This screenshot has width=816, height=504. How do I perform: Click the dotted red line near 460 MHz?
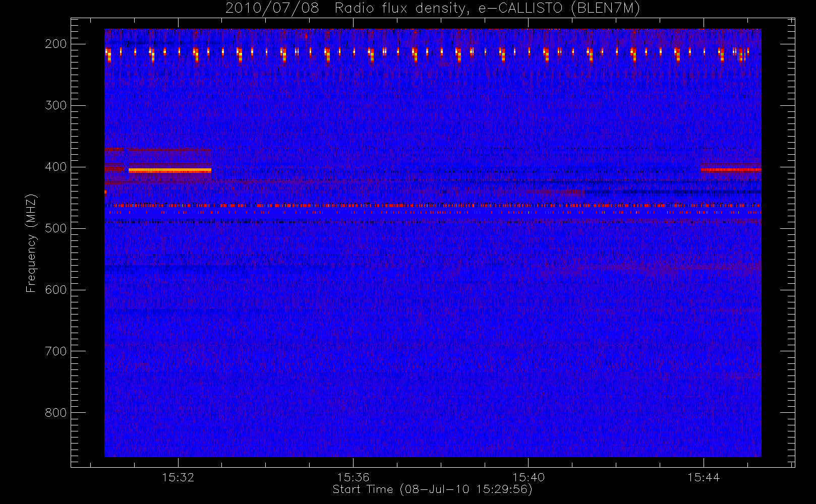[x=433, y=206]
